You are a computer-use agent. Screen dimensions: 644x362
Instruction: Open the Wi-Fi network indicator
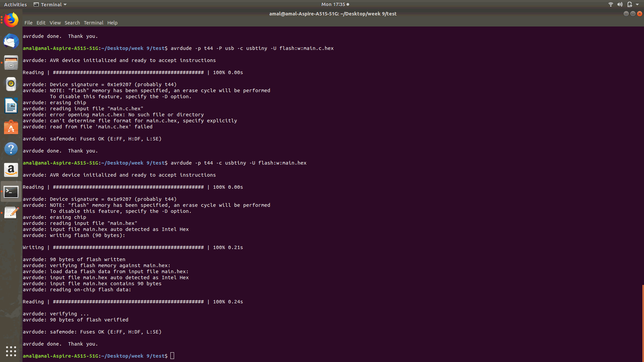click(610, 4)
